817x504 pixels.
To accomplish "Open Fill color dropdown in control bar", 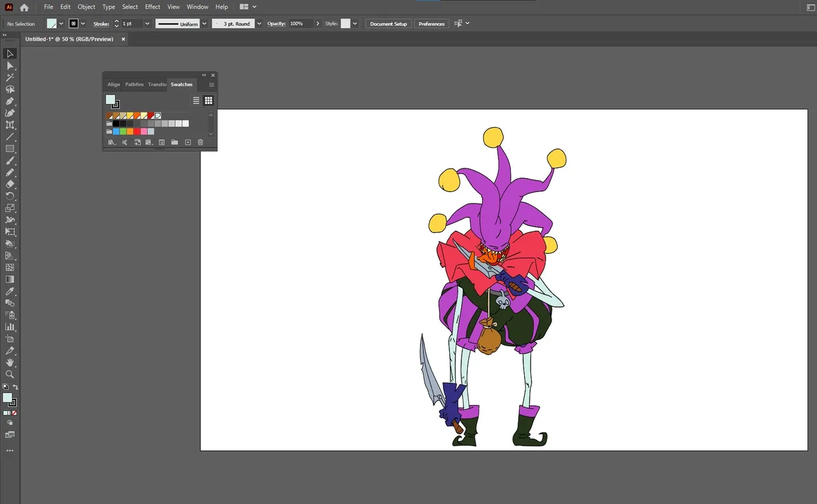I will coord(61,24).
